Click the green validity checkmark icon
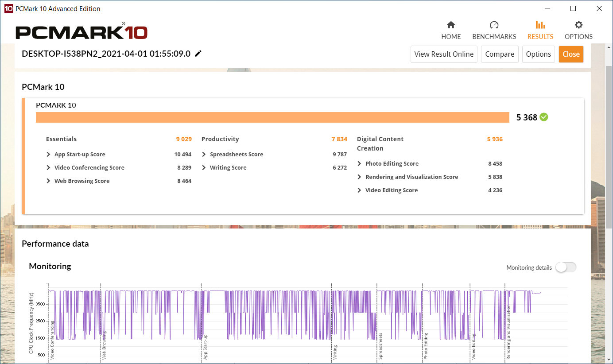The image size is (613, 364). 544,117
